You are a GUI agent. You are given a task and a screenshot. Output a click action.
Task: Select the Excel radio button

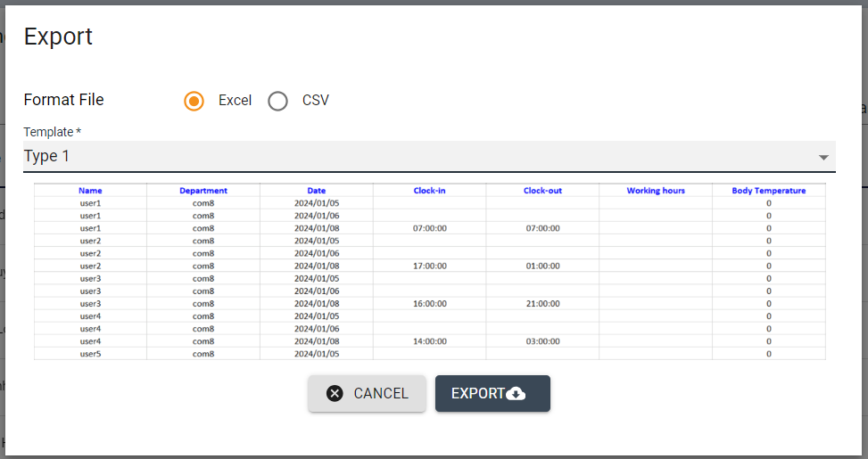tap(194, 101)
